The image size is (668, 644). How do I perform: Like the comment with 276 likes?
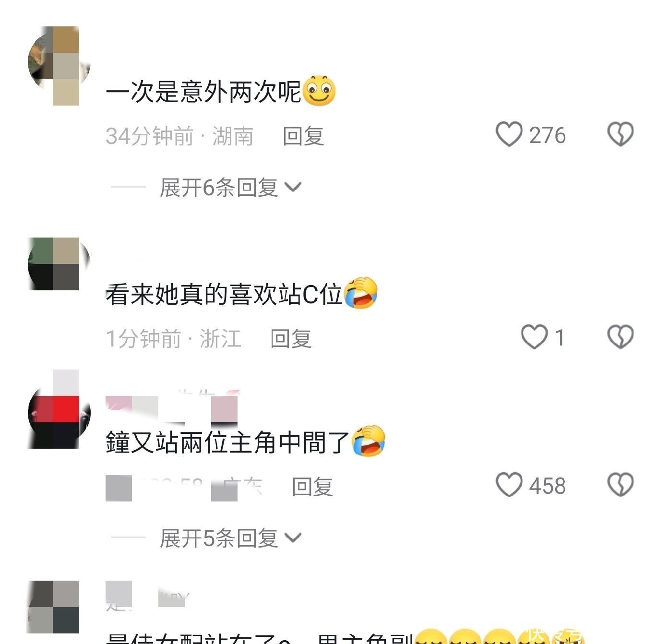pyautogui.click(x=509, y=134)
